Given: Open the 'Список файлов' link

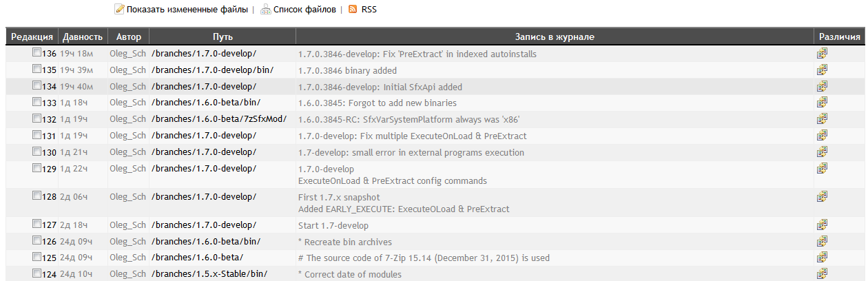Looking at the screenshot, I should (x=304, y=10).
